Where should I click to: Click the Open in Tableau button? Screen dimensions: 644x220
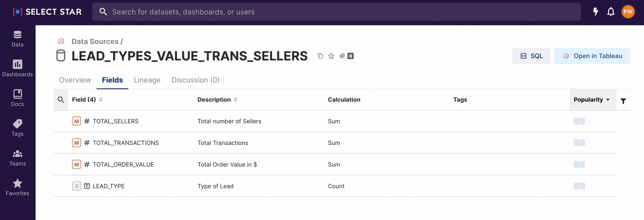[x=592, y=56]
